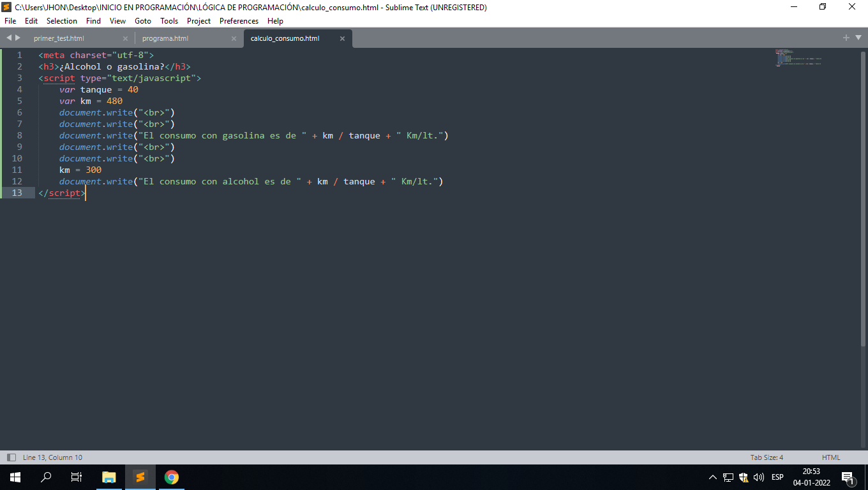Open the File menu
The height and width of the screenshot is (490, 868).
coord(10,21)
